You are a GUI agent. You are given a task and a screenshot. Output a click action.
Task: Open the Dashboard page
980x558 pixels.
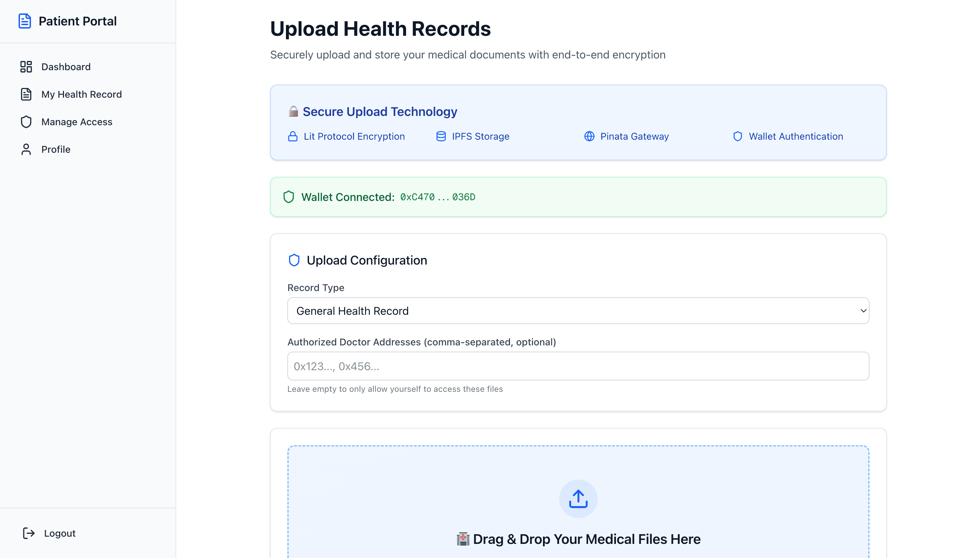click(x=88, y=67)
